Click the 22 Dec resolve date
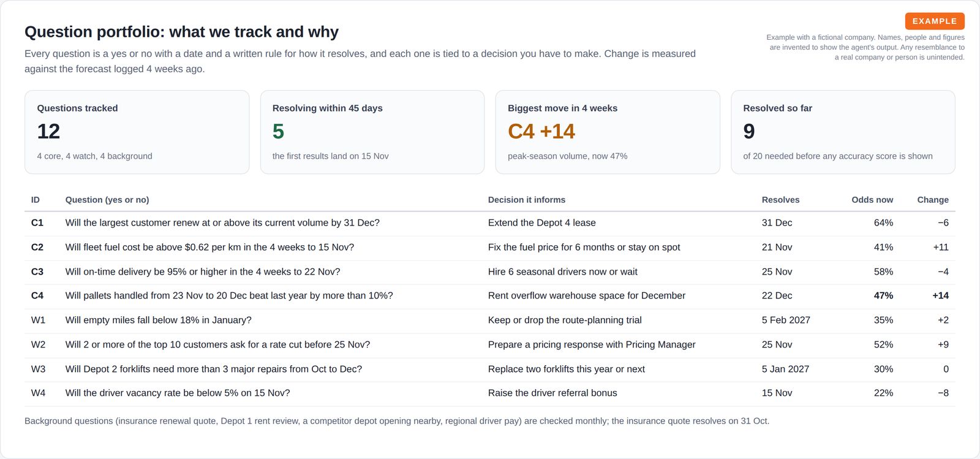980x459 pixels. tap(777, 296)
